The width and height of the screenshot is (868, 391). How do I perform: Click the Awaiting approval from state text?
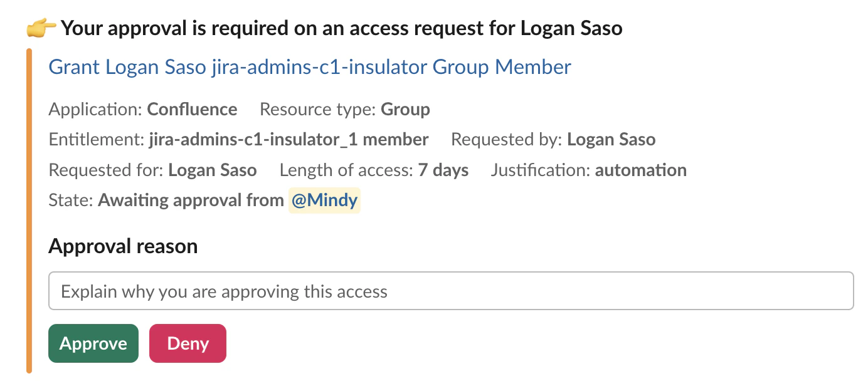(x=191, y=201)
